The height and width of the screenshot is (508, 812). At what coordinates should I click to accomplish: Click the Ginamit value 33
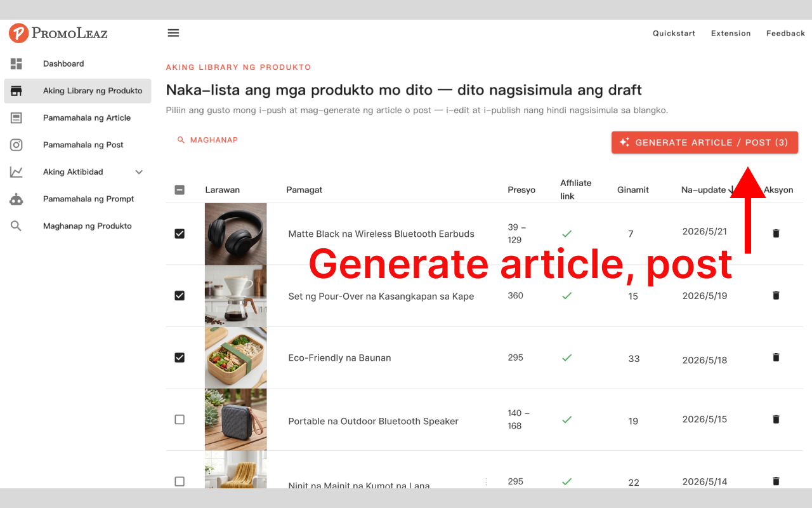coord(634,359)
